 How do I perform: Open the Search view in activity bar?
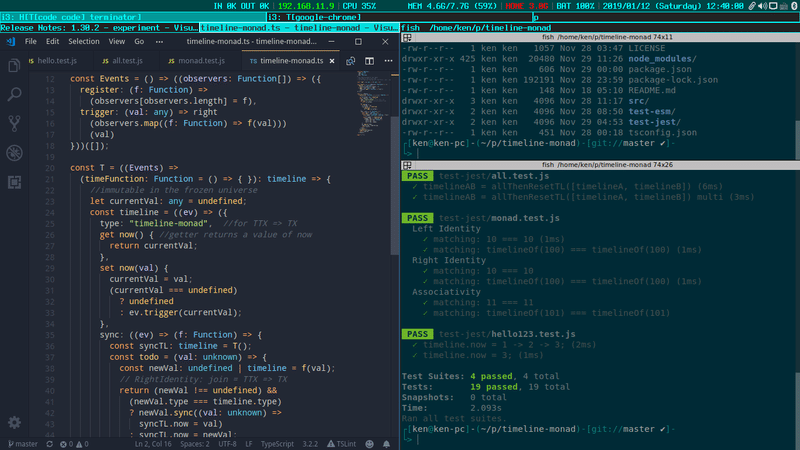14,94
